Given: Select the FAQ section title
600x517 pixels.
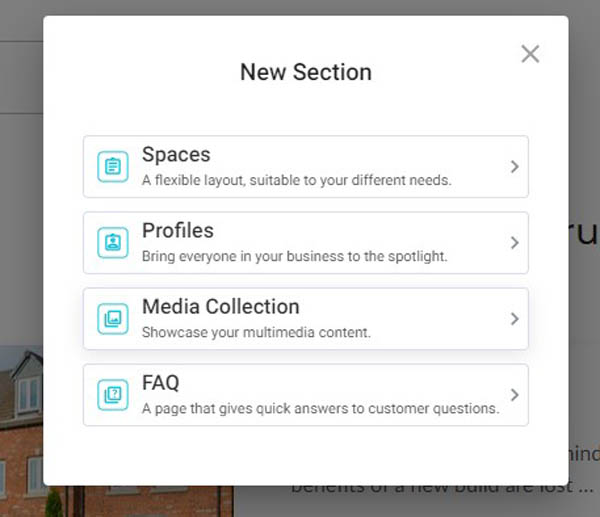Looking at the screenshot, I should click(160, 383).
